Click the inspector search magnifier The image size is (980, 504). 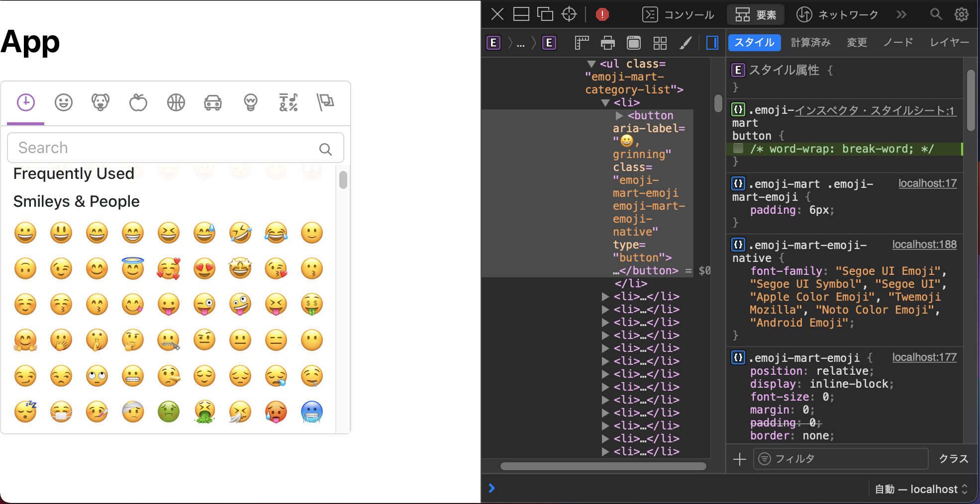pyautogui.click(x=936, y=14)
